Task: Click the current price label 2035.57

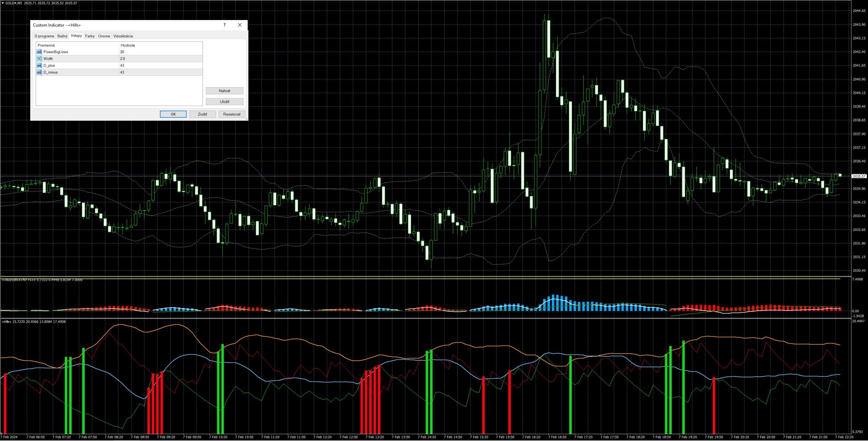Action: [859, 176]
